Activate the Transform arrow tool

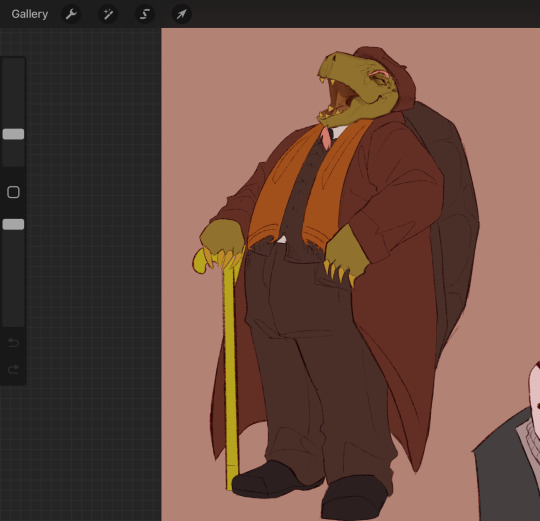[x=181, y=14]
